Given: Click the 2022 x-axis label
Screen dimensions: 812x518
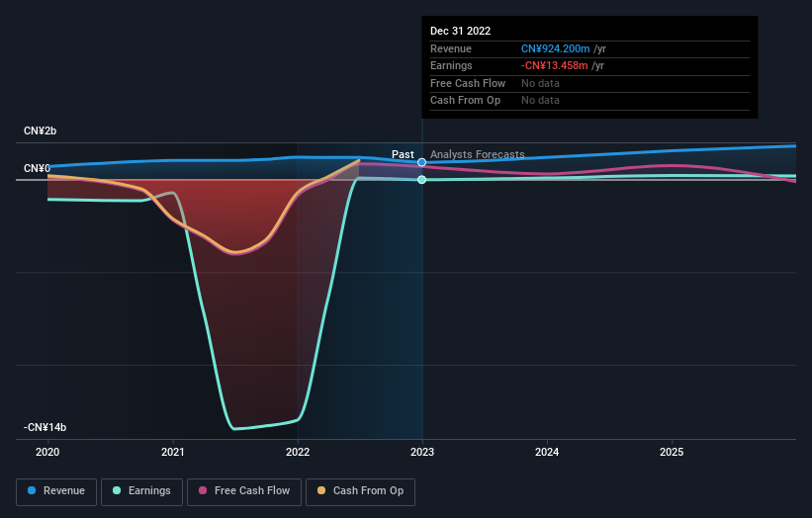Looking at the screenshot, I should (x=298, y=453).
